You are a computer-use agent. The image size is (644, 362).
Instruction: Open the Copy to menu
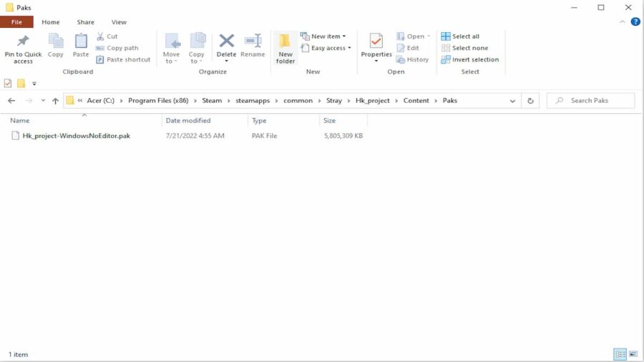click(x=196, y=49)
